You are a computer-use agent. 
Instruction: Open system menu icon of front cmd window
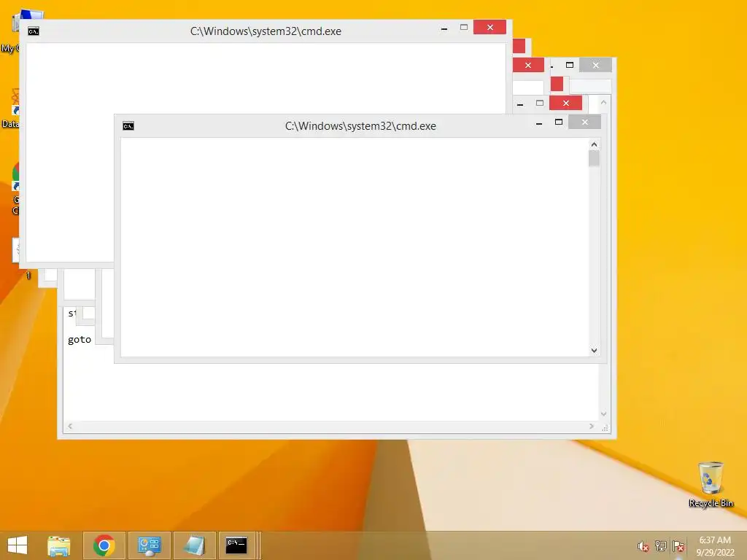[x=128, y=125]
